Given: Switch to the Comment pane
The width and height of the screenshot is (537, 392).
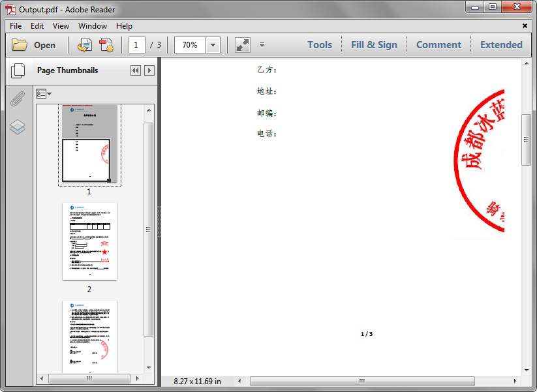Looking at the screenshot, I should point(438,44).
